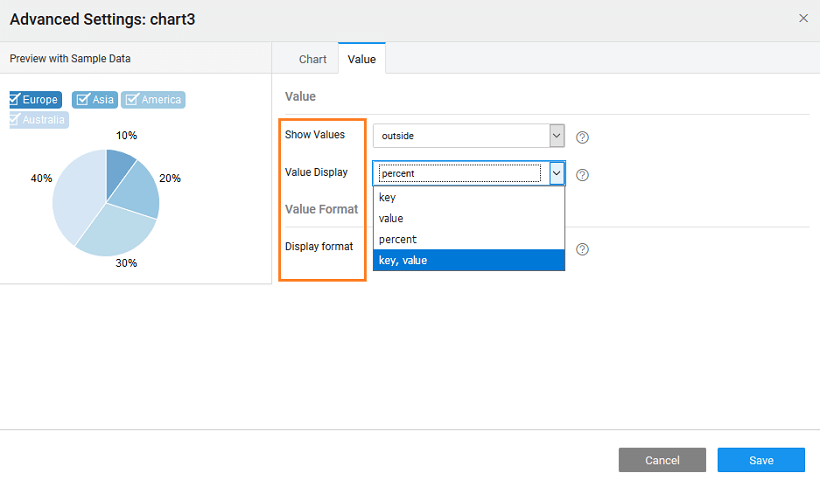Click help icon beside Value Display
The image size is (820, 487).
583,174
